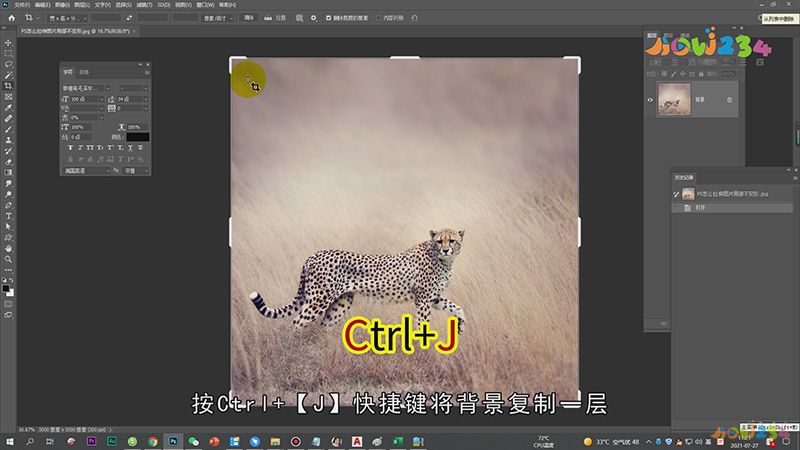
Task: Open the File menu
Action: click(22, 5)
